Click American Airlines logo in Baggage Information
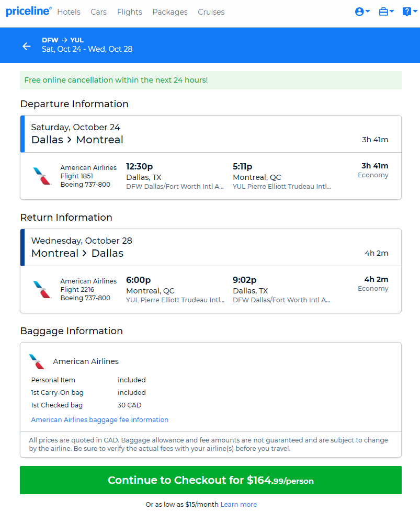420x523 pixels. point(37,361)
